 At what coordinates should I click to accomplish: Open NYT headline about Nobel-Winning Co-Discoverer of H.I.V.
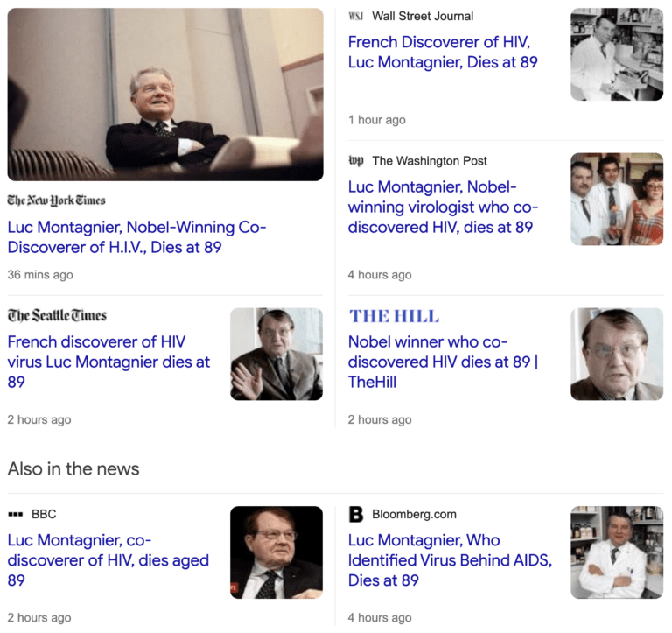[136, 237]
